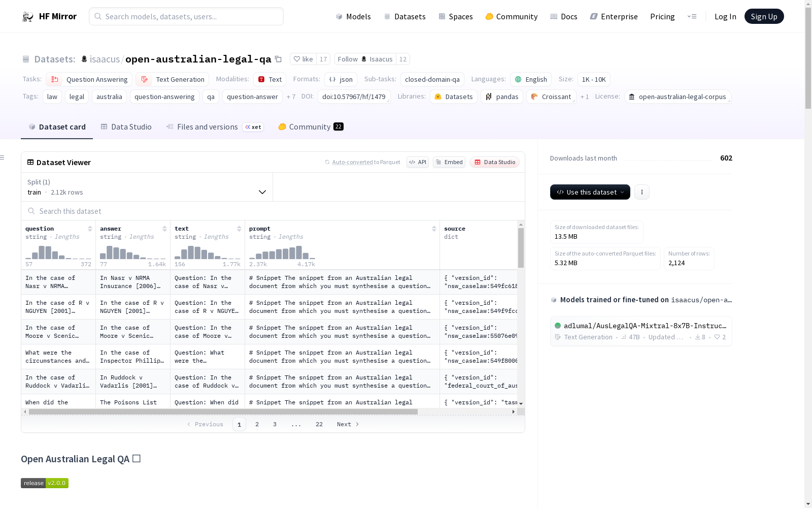This screenshot has height=508, width=812.
Task: Click the Croissant library tag
Action: [x=551, y=97]
